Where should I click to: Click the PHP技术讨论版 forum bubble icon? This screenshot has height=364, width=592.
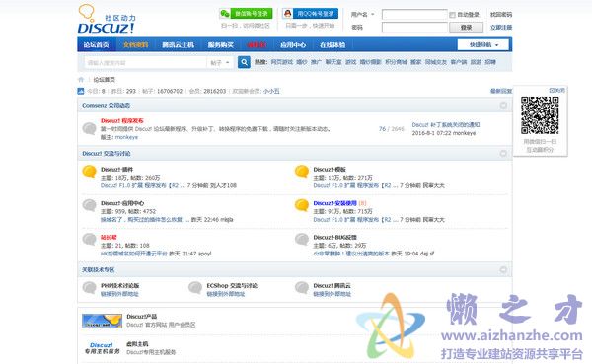pyautogui.click(x=90, y=288)
